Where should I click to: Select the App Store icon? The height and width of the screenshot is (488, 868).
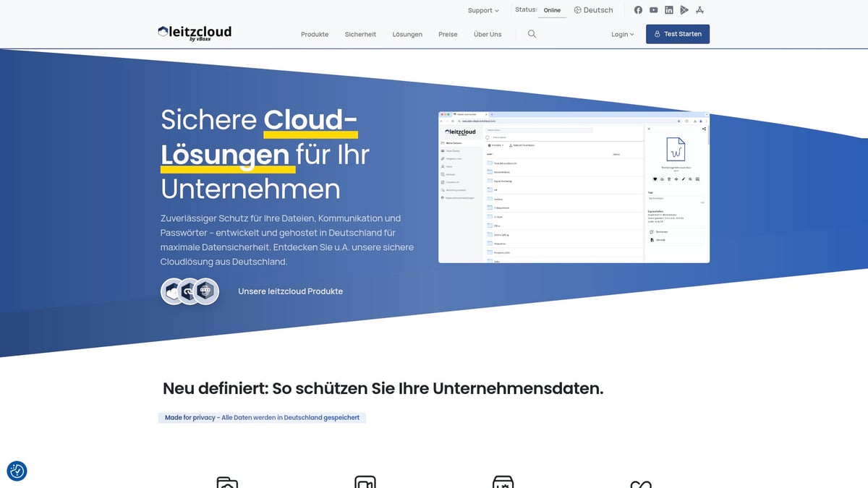click(x=699, y=9)
